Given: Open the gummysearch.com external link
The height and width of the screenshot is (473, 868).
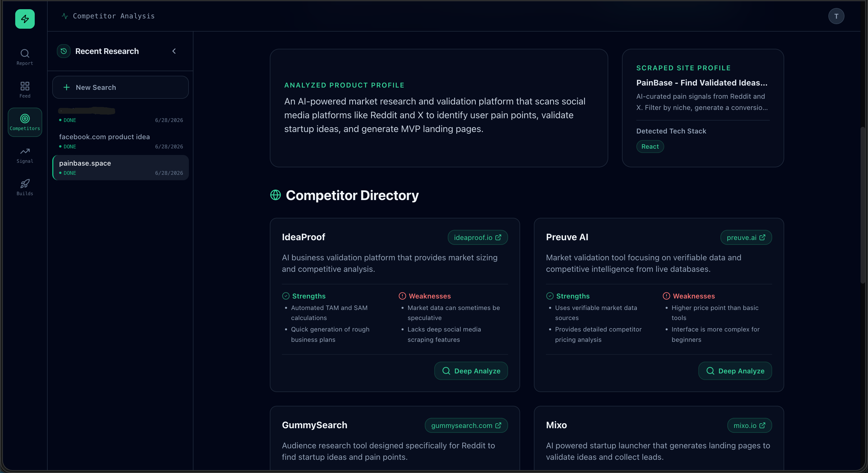Looking at the screenshot, I should pyautogui.click(x=466, y=425).
